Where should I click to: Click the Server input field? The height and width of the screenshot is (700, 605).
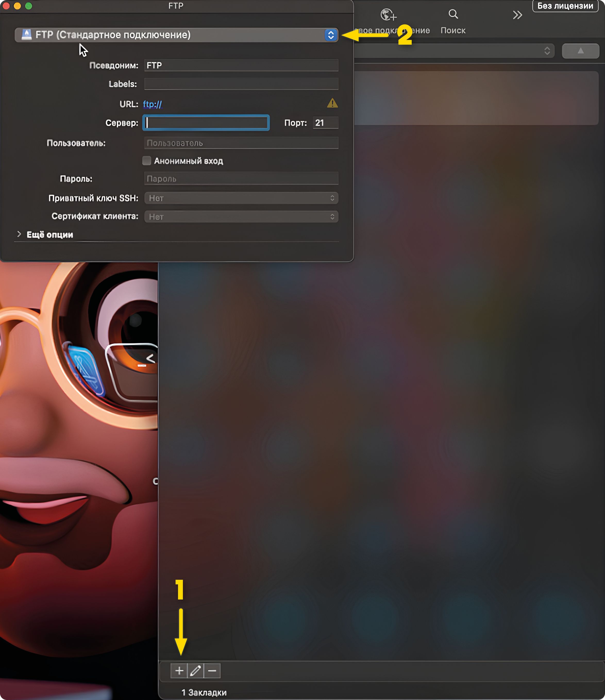[x=206, y=123]
